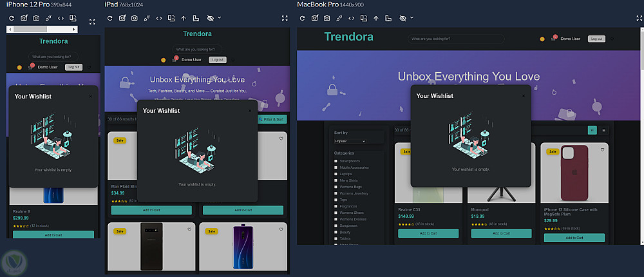
Task: Open devtools code icon in MacBook Pro toolbar
Action: (x=351, y=18)
